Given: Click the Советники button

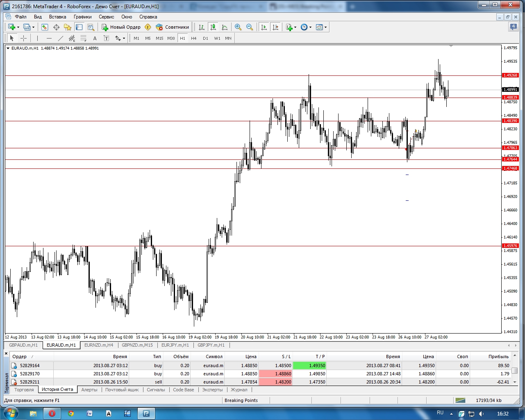Looking at the screenshot, I should 173,27.
